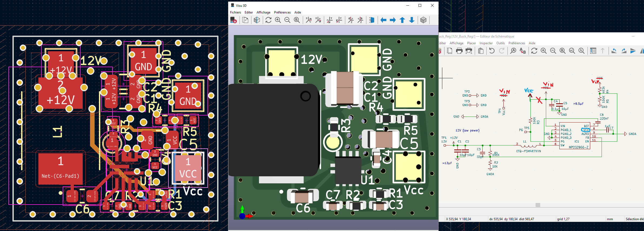Open the Editer menu in Visu 3D
Image resolution: width=644 pixels, height=231 pixels.
(x=249, y=12)
